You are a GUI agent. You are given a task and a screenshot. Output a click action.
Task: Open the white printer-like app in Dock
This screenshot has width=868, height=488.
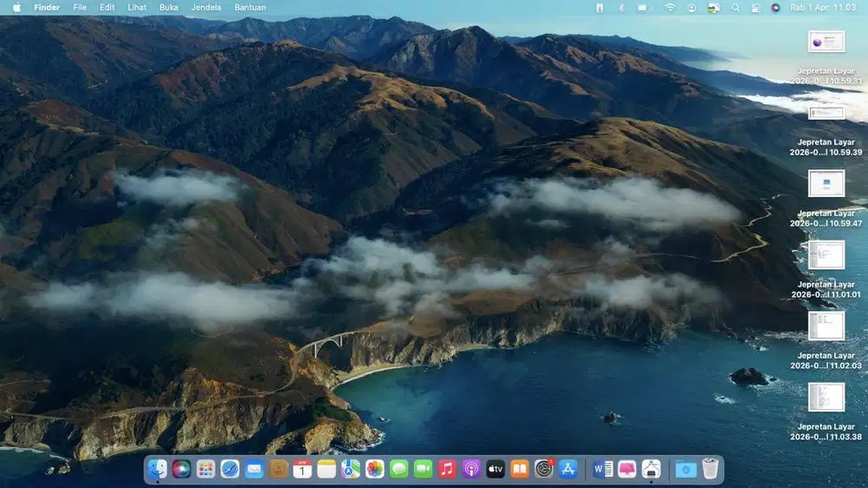point(651,469)
